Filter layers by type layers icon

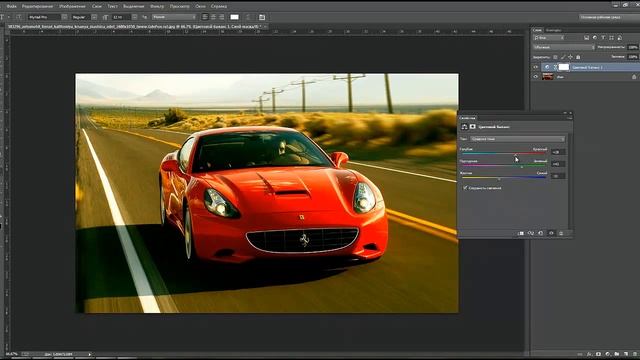[603, 38]
